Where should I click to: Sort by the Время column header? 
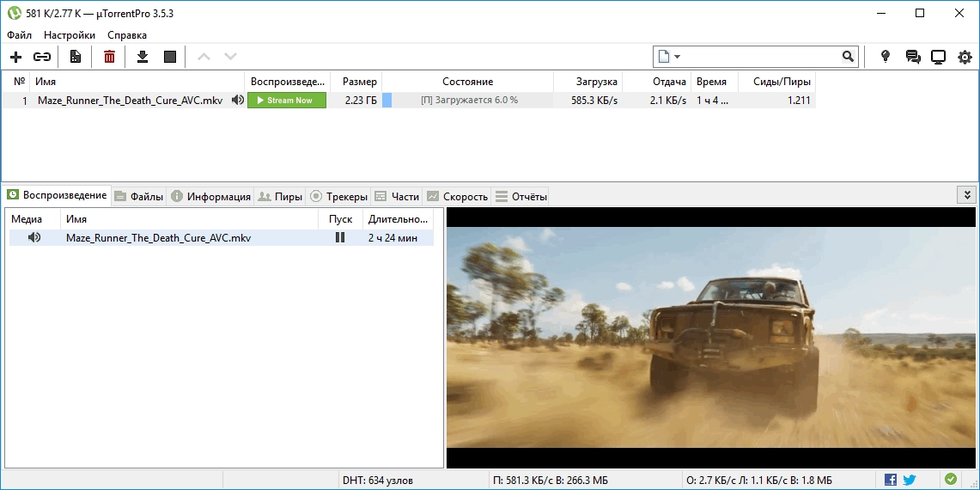point(715,82)
